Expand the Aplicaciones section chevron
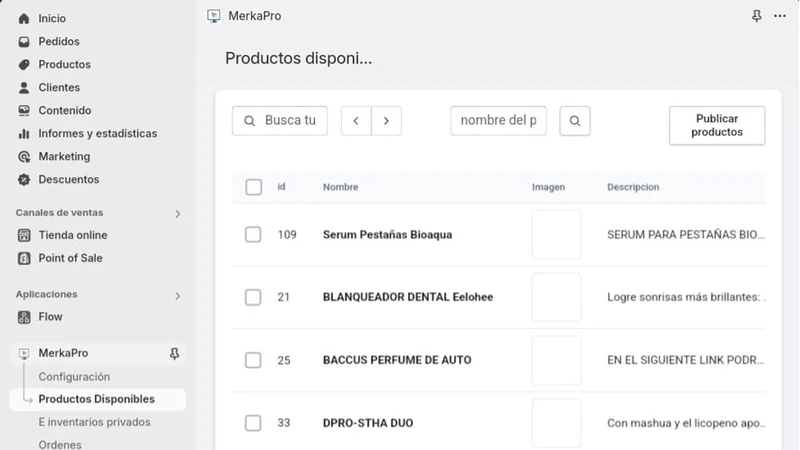800x450 pixels. (x=178, y=296)
